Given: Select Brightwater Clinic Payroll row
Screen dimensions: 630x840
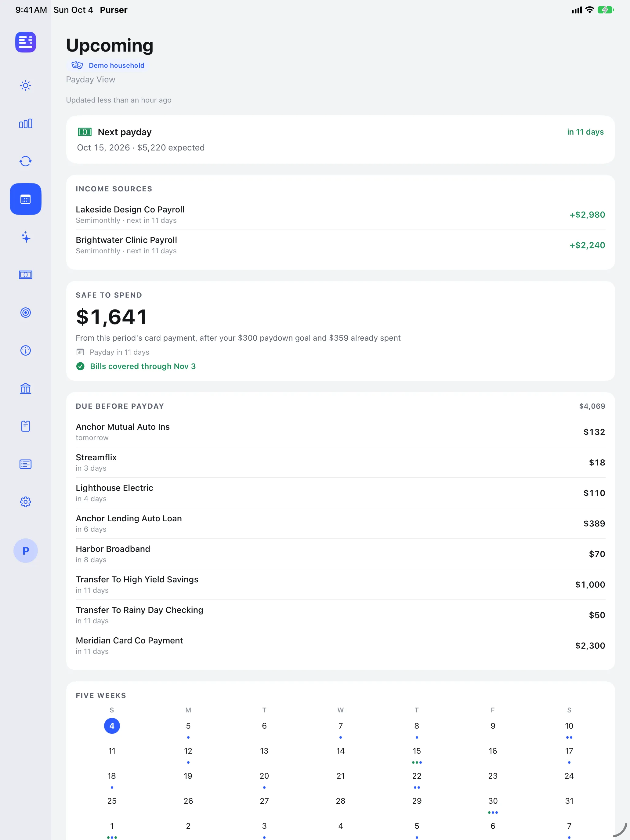Looking at the screenshot, I should (340, 245).
